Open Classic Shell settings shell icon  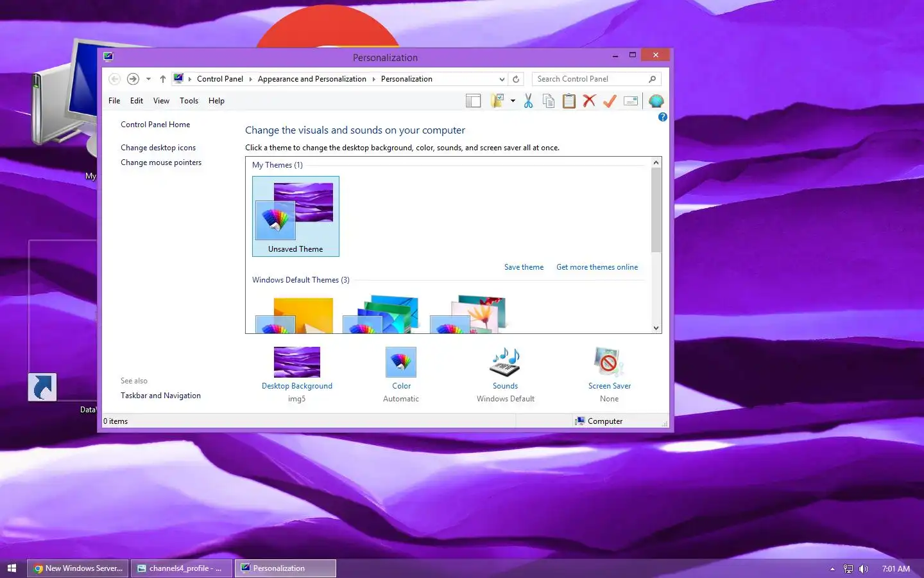coord(656,101)
